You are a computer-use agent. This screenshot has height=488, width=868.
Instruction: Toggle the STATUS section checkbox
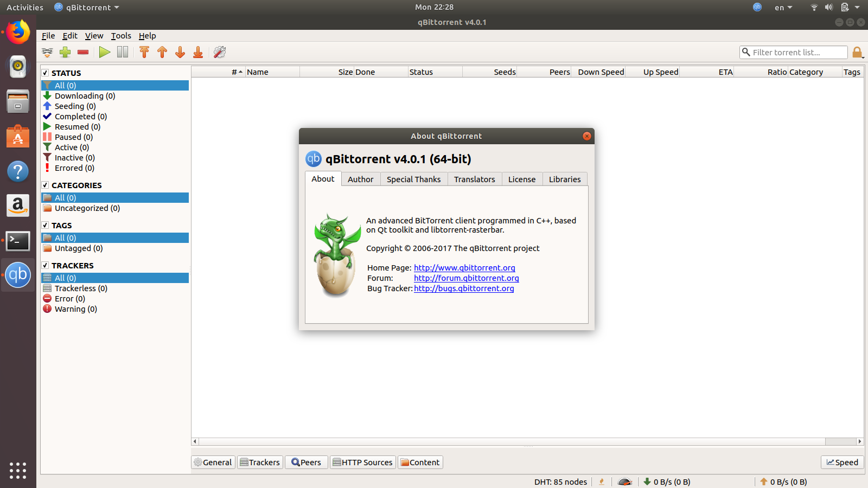coord(46,73)
